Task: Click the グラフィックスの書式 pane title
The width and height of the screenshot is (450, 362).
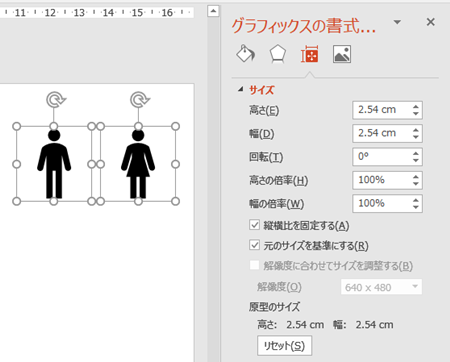Action: coord(303,26)
